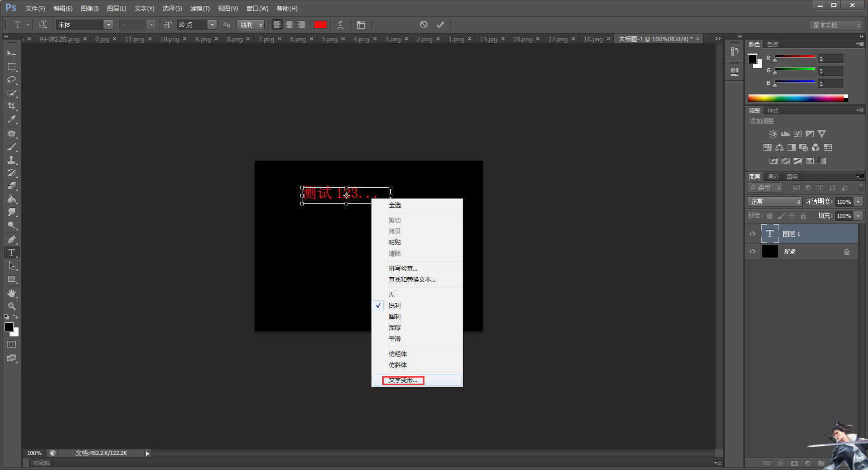
Task: Open the 宋体 font family dropdown
Action: pyautogui.click(x=108, y=25)
